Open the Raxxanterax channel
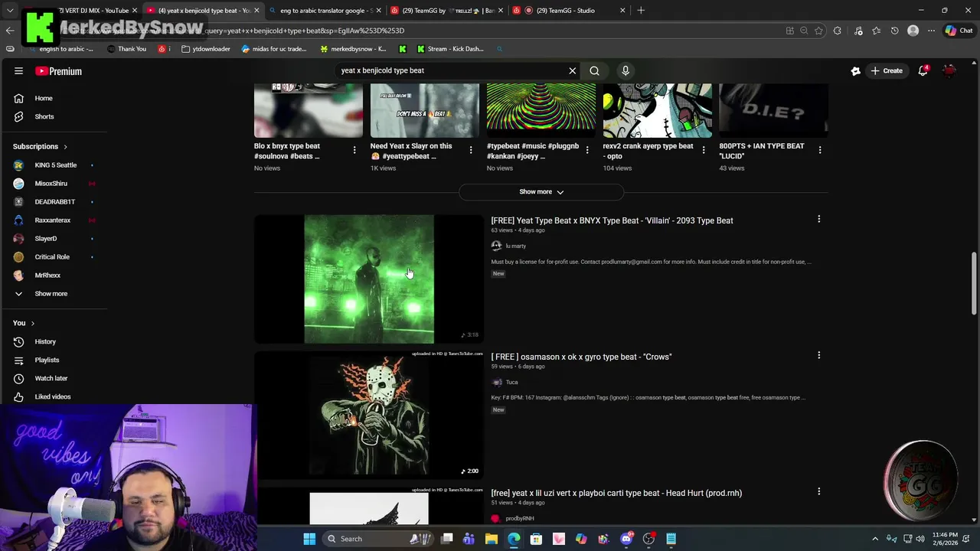The width and height of the screenshot is (980, 551). point(52,220)
